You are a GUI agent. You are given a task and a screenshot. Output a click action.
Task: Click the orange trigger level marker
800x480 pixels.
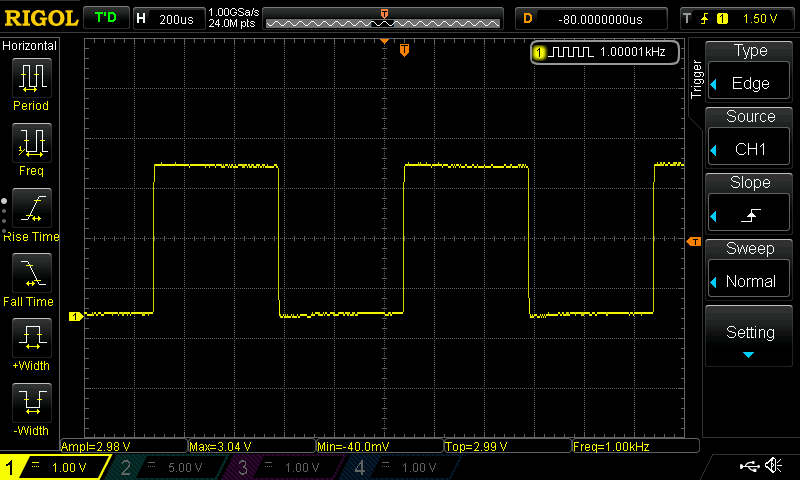point(693,241)
